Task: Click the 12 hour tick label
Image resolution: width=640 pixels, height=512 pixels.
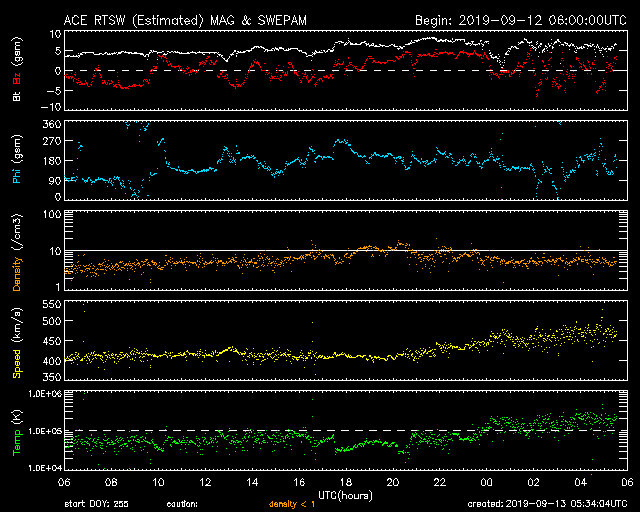Action: (x=205, y=482)
